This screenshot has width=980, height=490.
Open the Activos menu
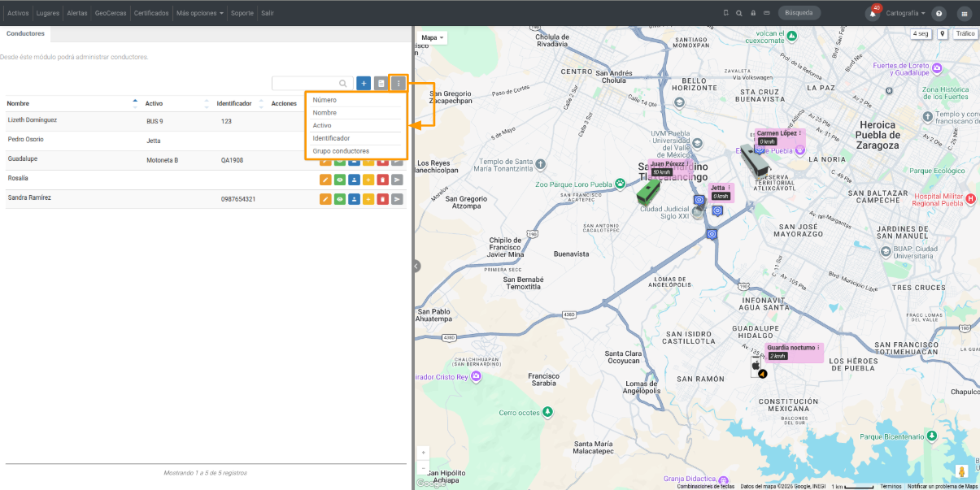pos(18,13)
